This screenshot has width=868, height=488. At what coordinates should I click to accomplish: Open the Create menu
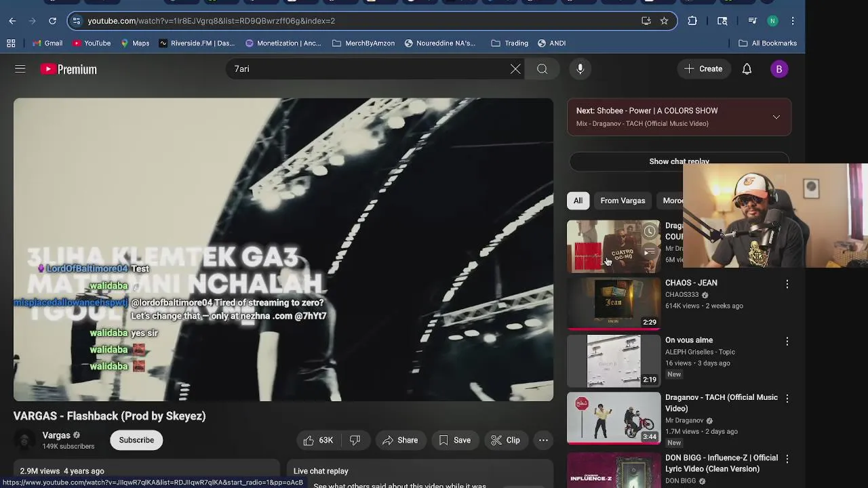click(x=703, y=69)
